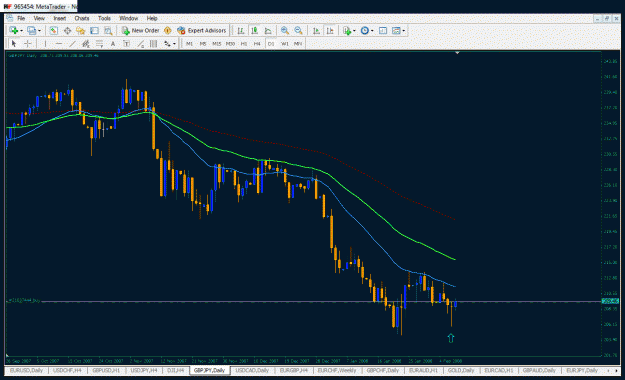Switch to the EURUSD,Daily chart tab

pos(26,370)
